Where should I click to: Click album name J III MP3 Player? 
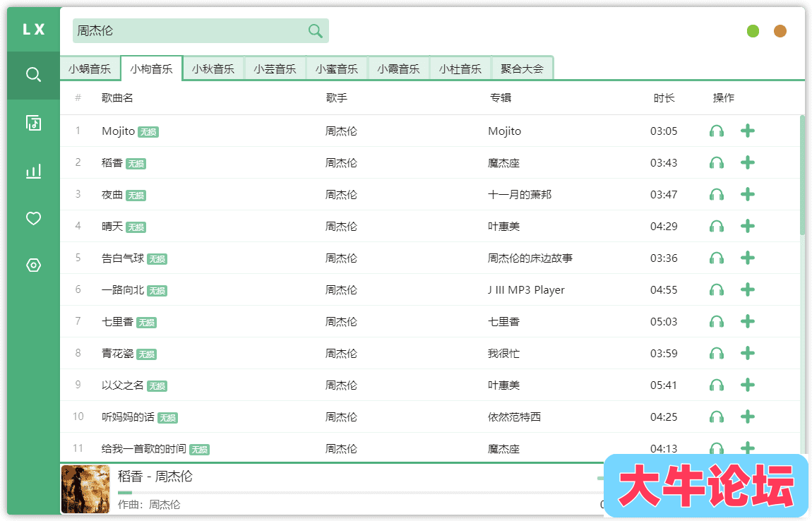pos(526,290)
